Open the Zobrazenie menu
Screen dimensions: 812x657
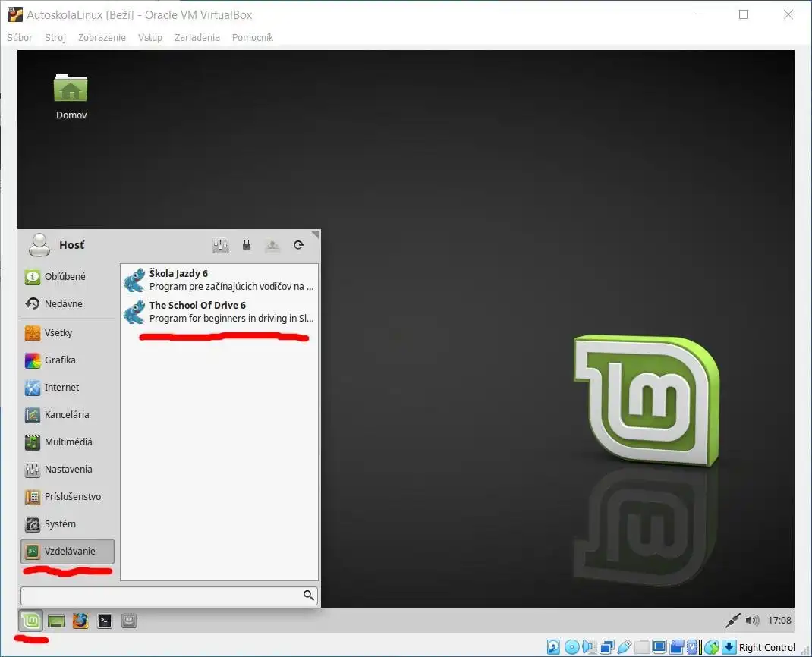click(x=102, y=37)
